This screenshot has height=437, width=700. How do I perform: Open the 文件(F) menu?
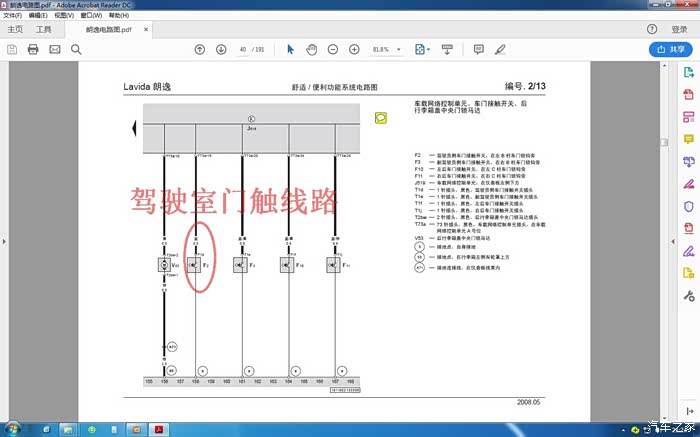[x=12, y=15]
